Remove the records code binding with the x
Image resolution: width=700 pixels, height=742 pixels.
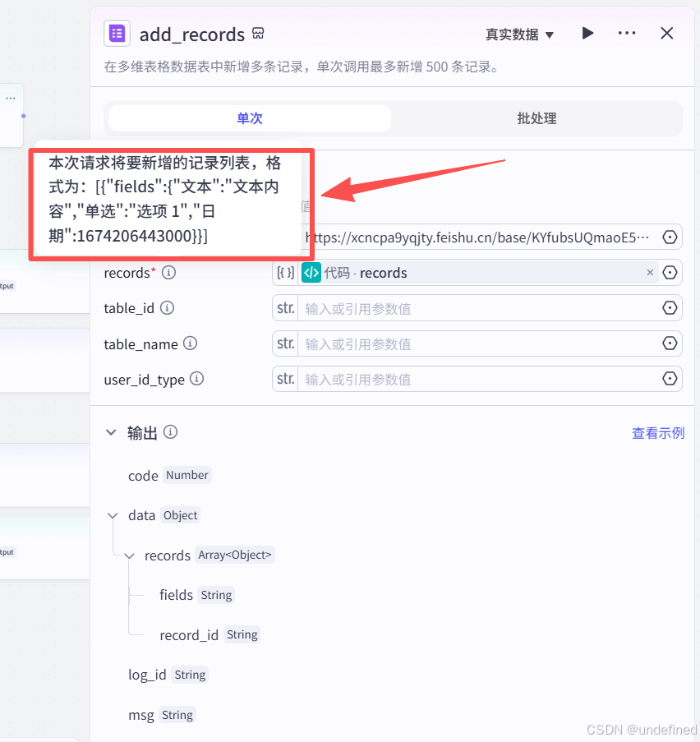650,272
